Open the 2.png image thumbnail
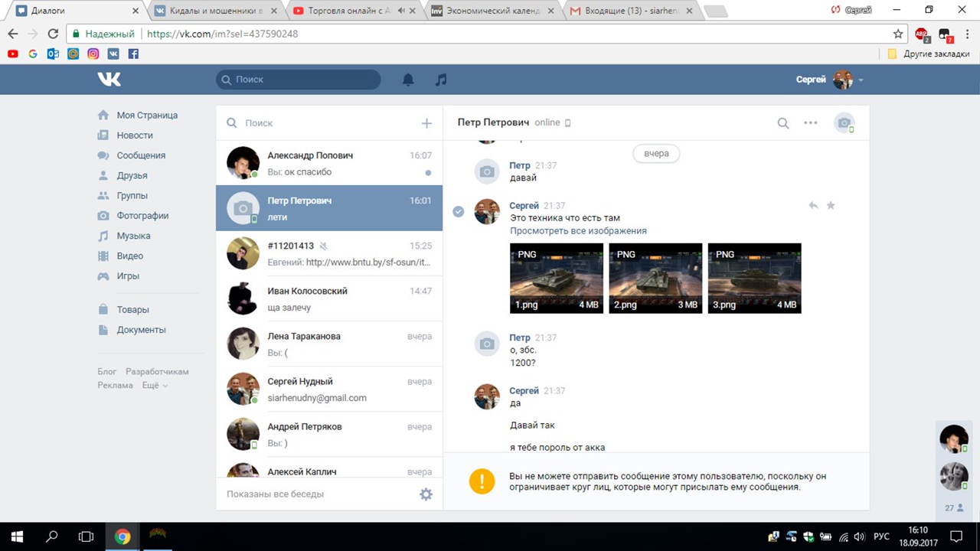 coord(655,278)
